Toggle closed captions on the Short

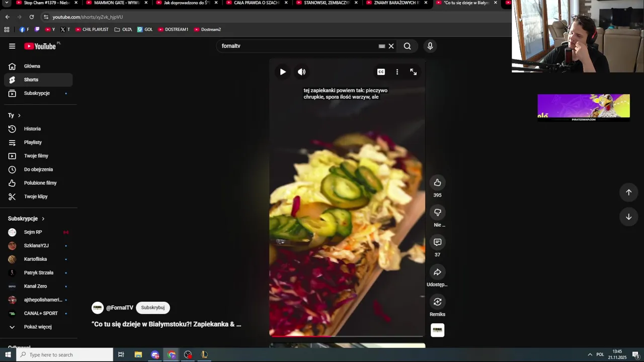point(381,72)
